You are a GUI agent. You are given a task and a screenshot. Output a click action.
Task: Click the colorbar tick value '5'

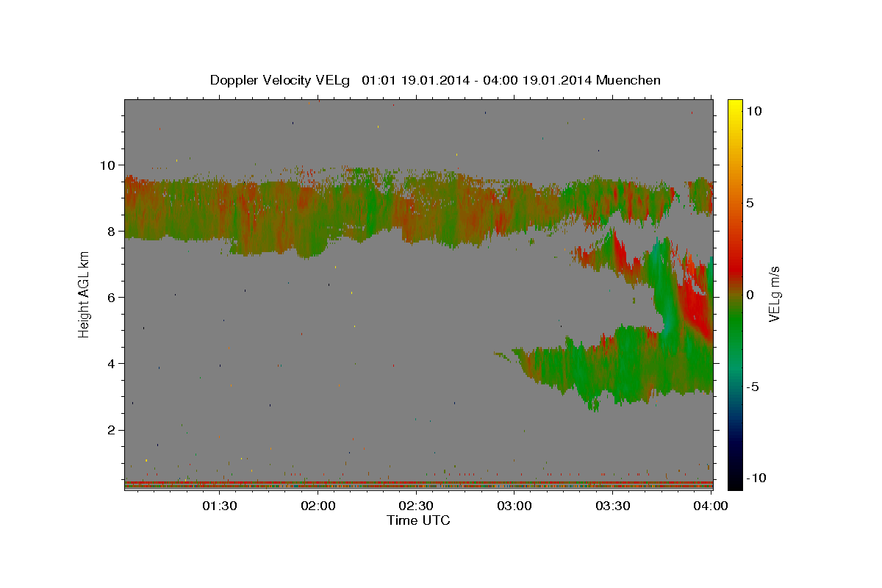click(x=750, y=203)
